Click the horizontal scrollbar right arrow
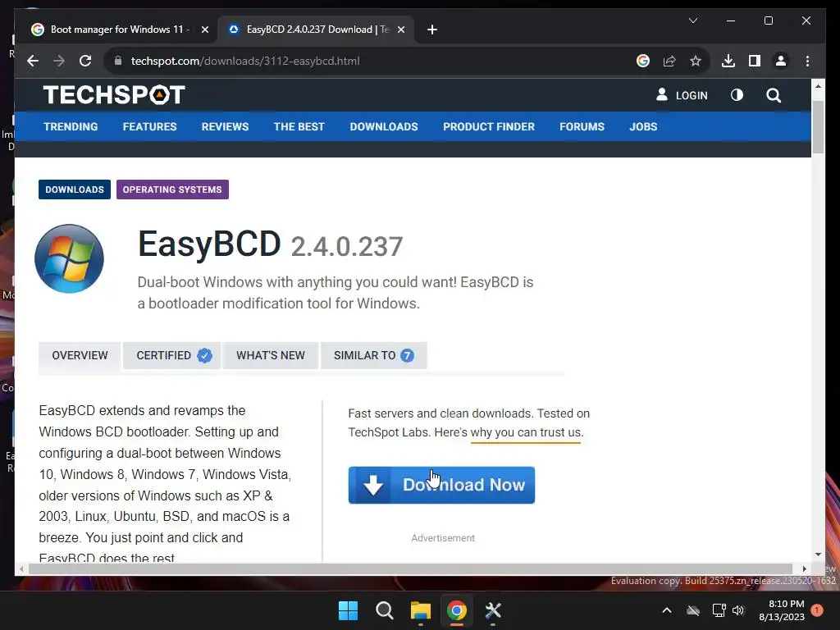Viewport: 840px width, 630px height. pos(804,569)
